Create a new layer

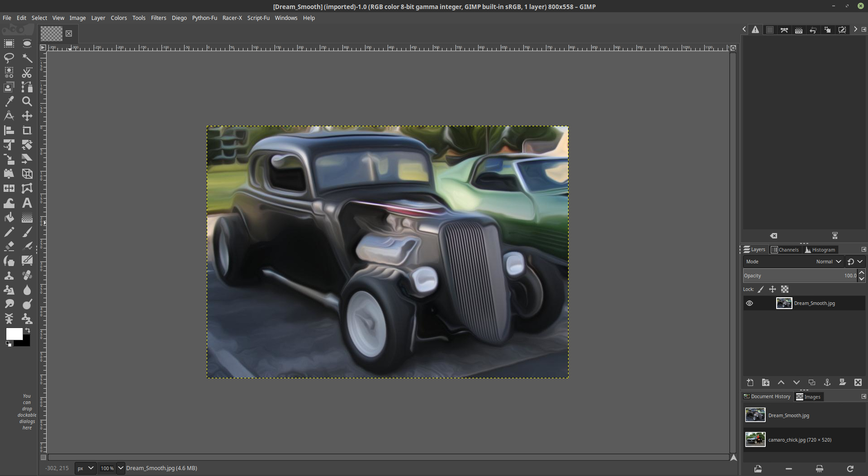[x=750, y=382]
